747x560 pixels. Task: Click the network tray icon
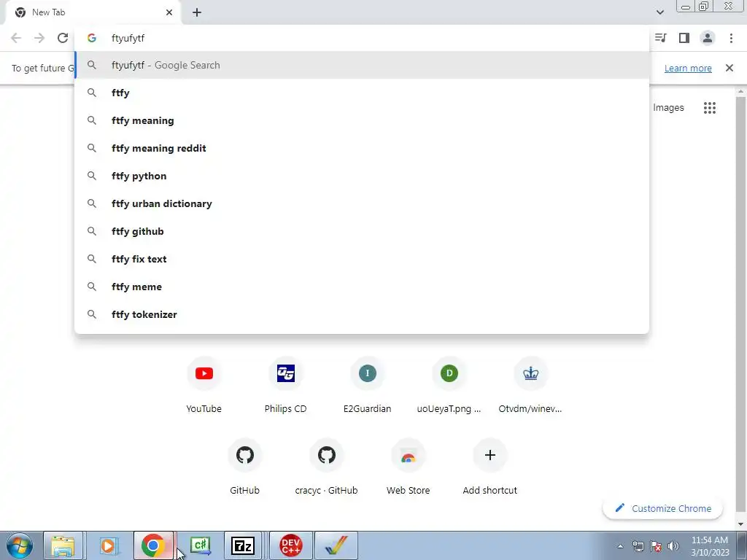[638, 546]
